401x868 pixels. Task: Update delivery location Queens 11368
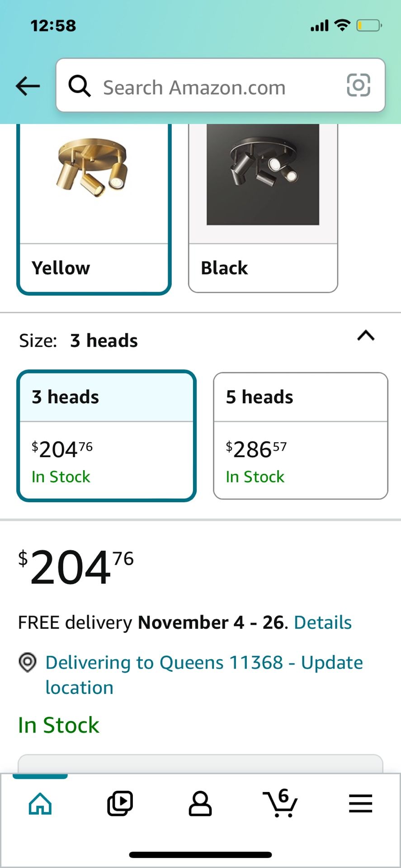click(204, 675)
